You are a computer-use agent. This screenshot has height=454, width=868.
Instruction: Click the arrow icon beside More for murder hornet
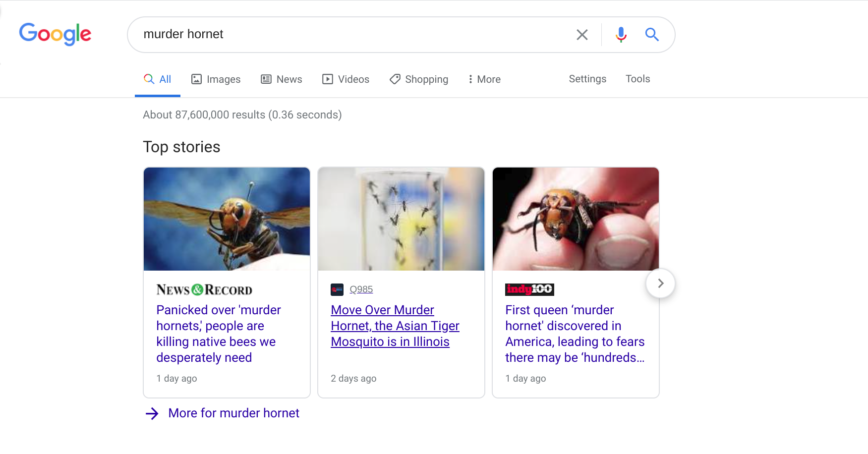pos(152,413)
